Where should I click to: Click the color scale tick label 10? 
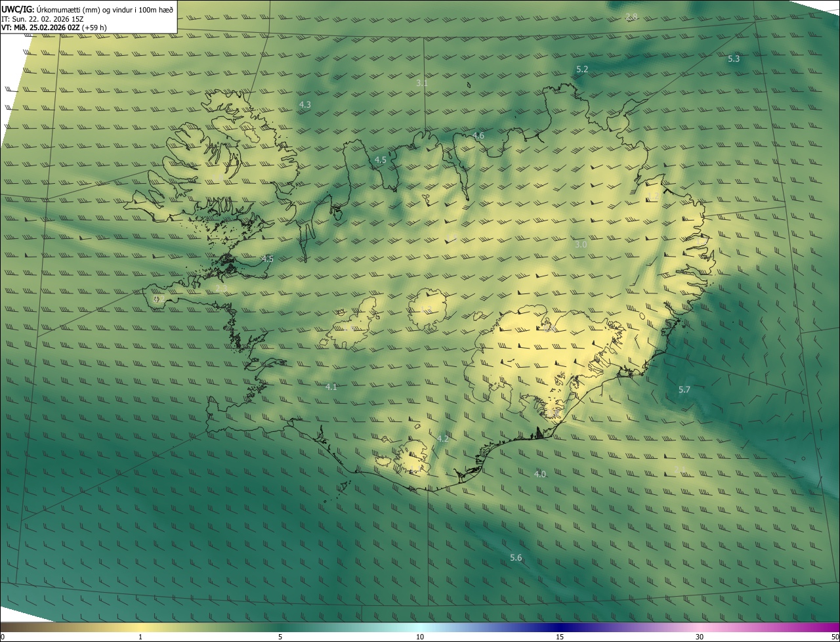(420, 637)
